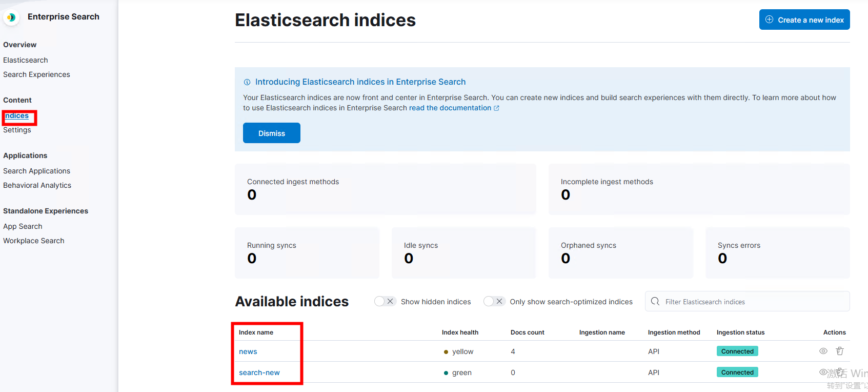868x392 pixels.
Task: Click the green health status of search-new
Action: coord(458,373)
